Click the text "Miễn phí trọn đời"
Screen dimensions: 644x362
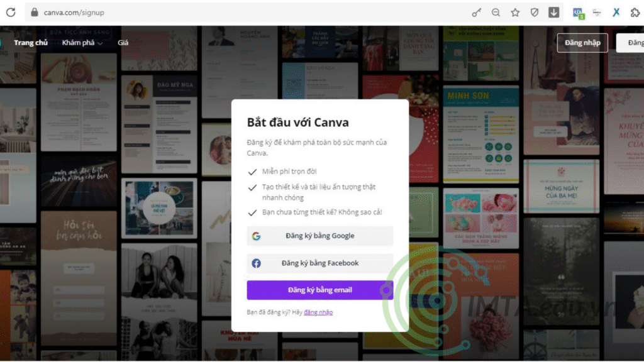pyautogui.click(x=289, y=172)
